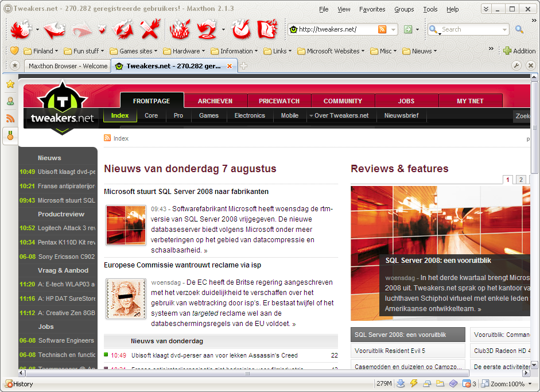Open the address bar URL dropdown
Viewport: 540px width, 392px height.
pos(393,30)
